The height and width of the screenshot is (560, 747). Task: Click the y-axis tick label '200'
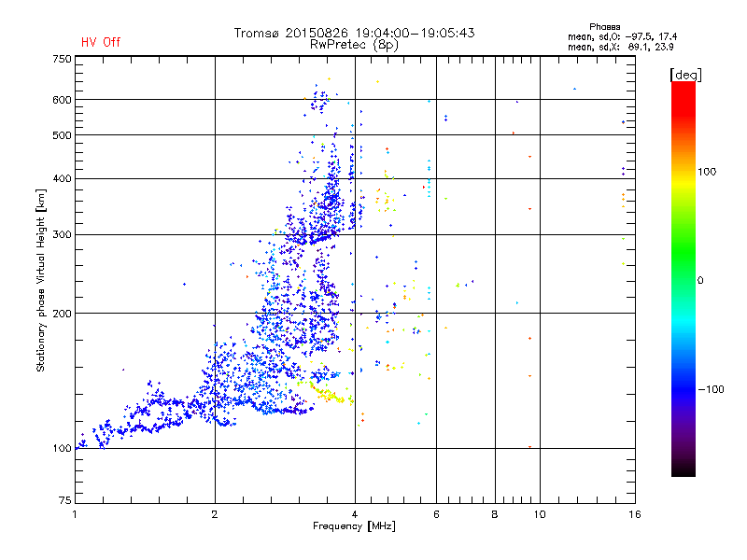(62, 314)
